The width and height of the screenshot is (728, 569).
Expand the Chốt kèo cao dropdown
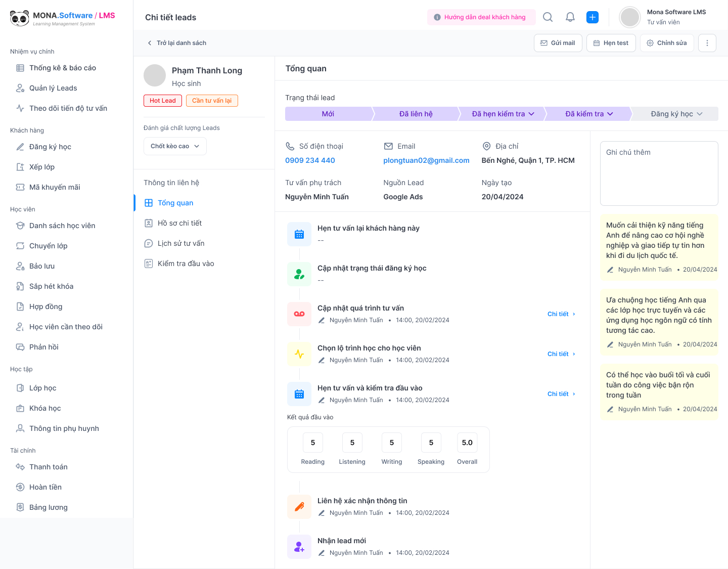coord(175,146)
